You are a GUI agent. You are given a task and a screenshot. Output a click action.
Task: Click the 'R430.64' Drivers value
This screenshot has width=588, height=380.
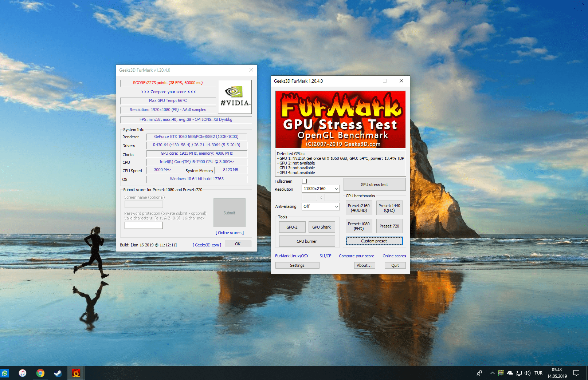(x=196, y=145)
